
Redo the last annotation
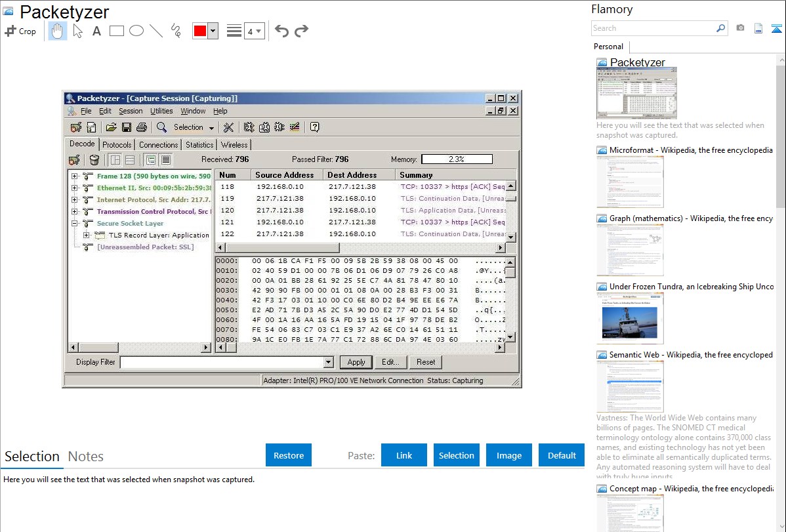pos(301,31)
